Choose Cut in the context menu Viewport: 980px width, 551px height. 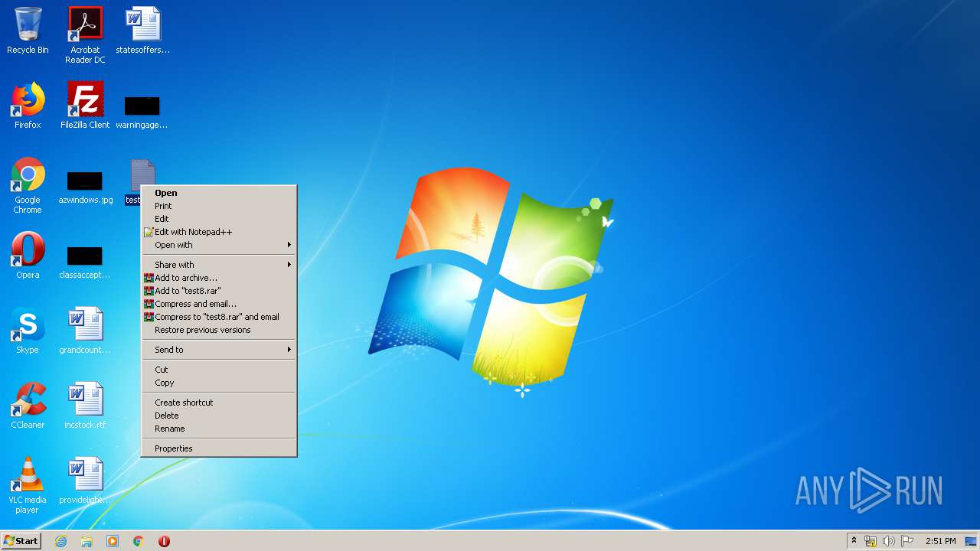coord(219,370)
